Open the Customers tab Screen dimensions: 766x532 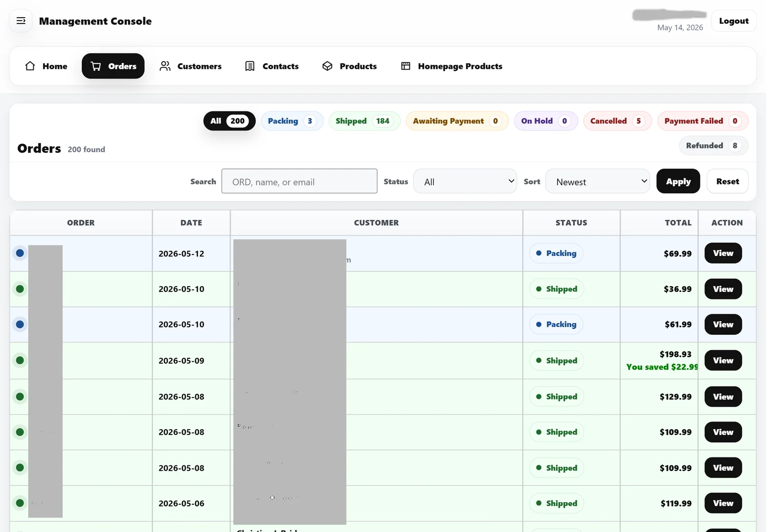coord(191,66)
